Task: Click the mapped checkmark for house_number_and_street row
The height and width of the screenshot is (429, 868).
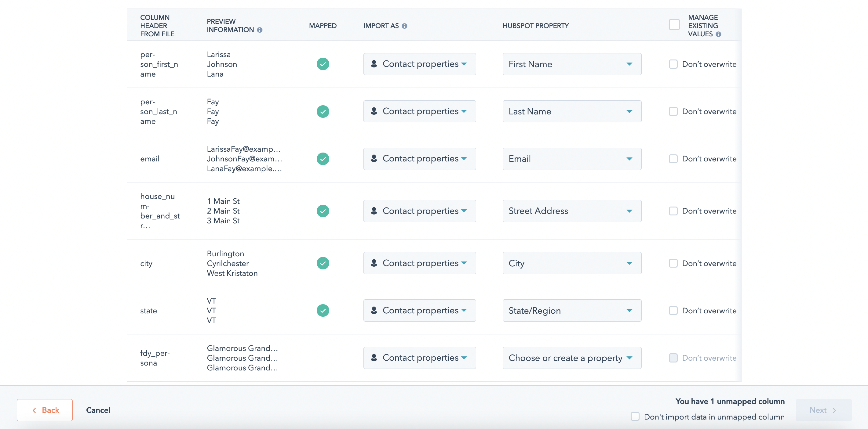Action: click(x=323, y=211)
